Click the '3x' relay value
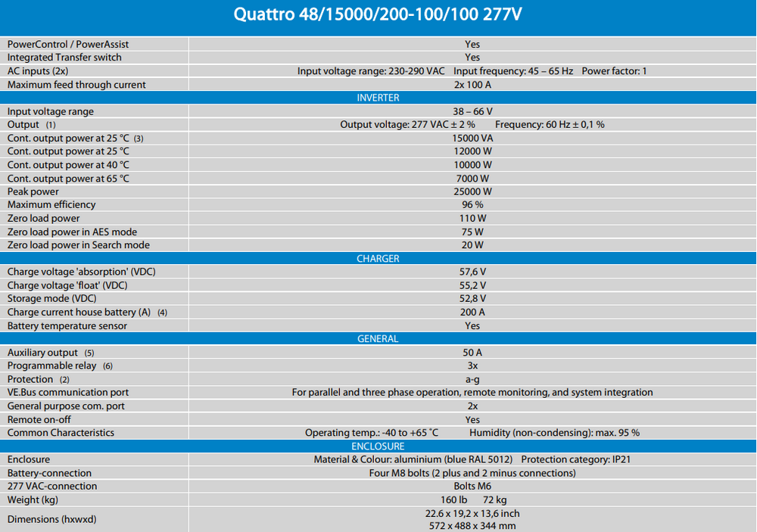This screenshot has height=532, width=757. tap(472, 366)
